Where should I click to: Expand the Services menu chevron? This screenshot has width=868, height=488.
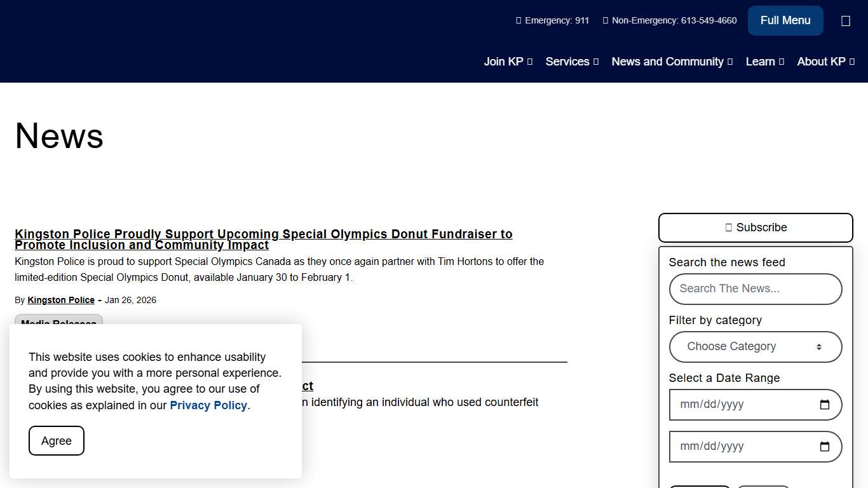pyautogui.click(x=596, y=62)
